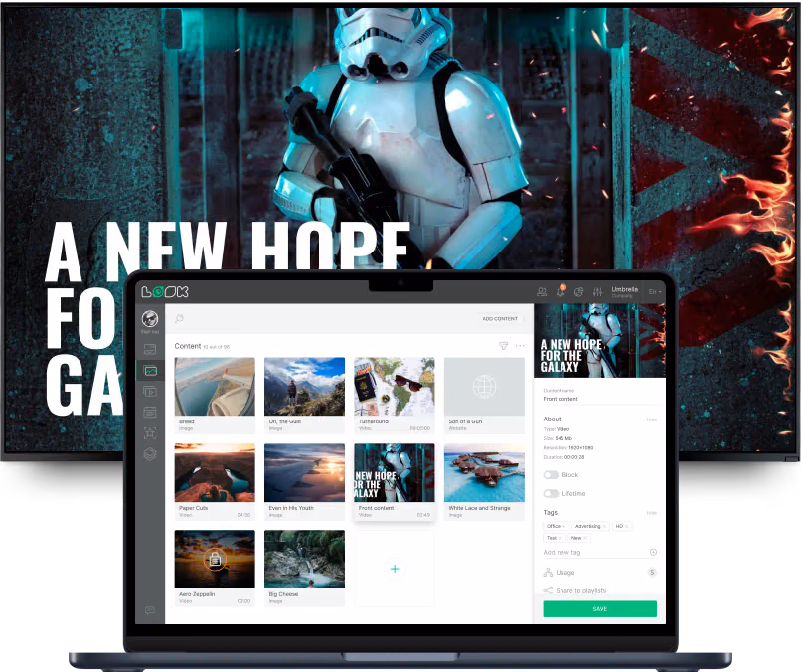
Task: Click the search magnifier icon
Action: click(x=179, y=319)
